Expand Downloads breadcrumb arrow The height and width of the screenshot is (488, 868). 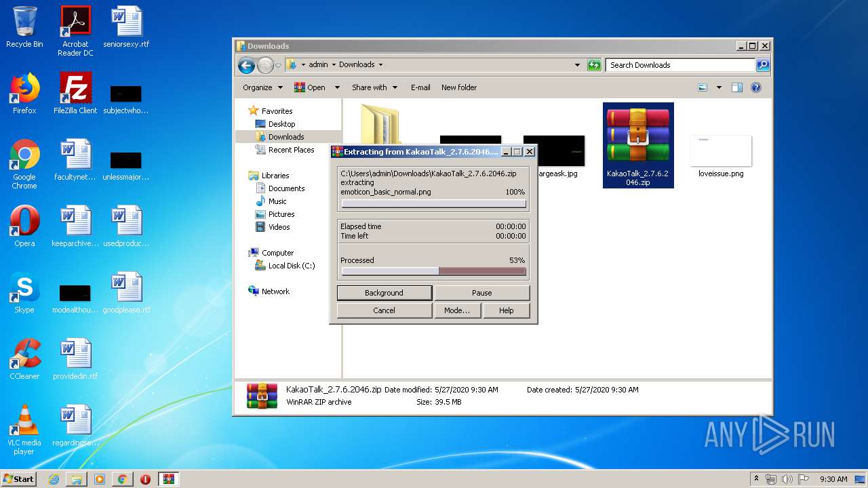(380, 65)
